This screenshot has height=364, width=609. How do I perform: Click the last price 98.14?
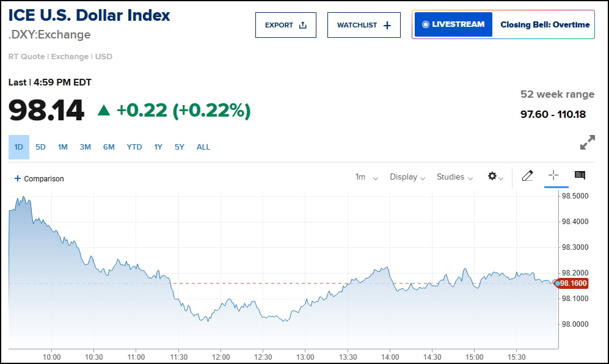pyautogui.click(x=46, y=111)
